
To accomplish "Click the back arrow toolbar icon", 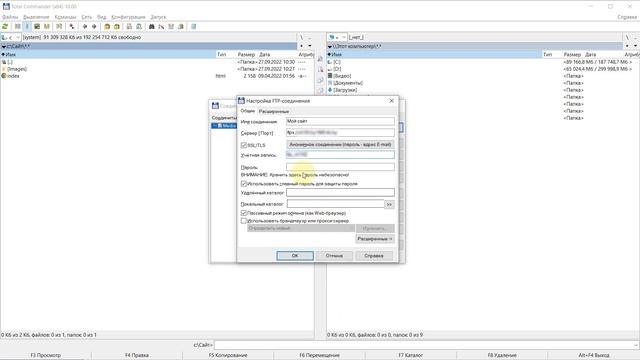I will [x=85, y=27].
